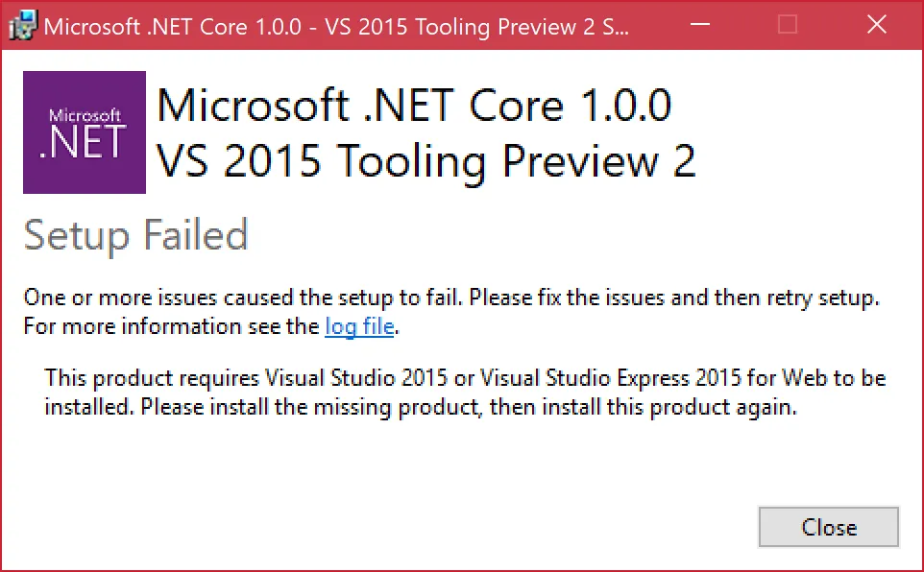The width and height of the screenshot is (924, 572).
Task: Click the word "Microsoft" inside the logo
Action: pyautogui.click(x=85, y=114)
